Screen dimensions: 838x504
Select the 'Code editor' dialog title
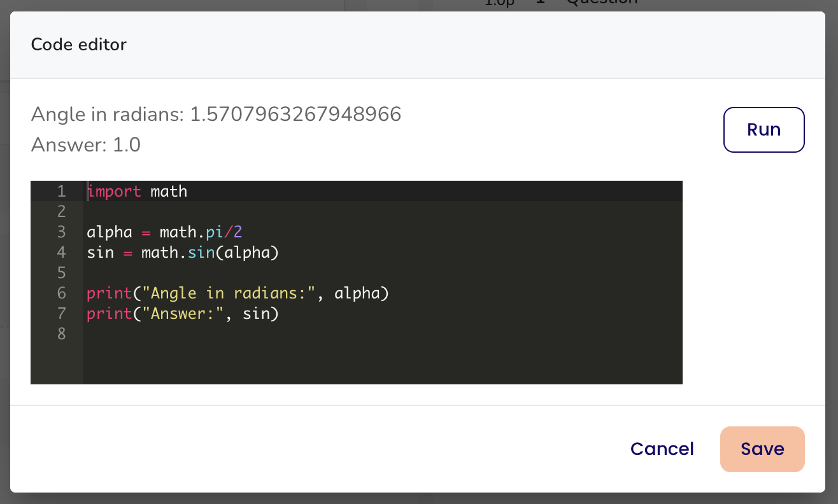click(x=79, y=45)
